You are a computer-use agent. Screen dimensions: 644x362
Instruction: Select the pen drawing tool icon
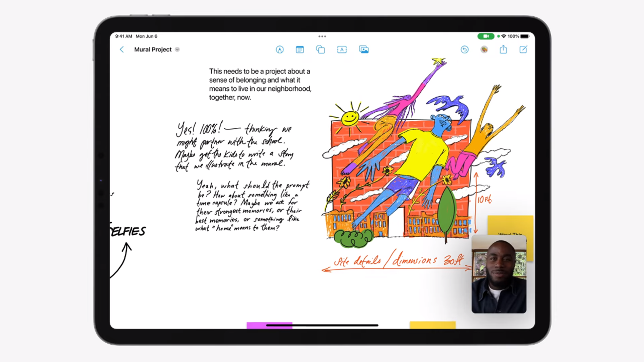point(280,49)
